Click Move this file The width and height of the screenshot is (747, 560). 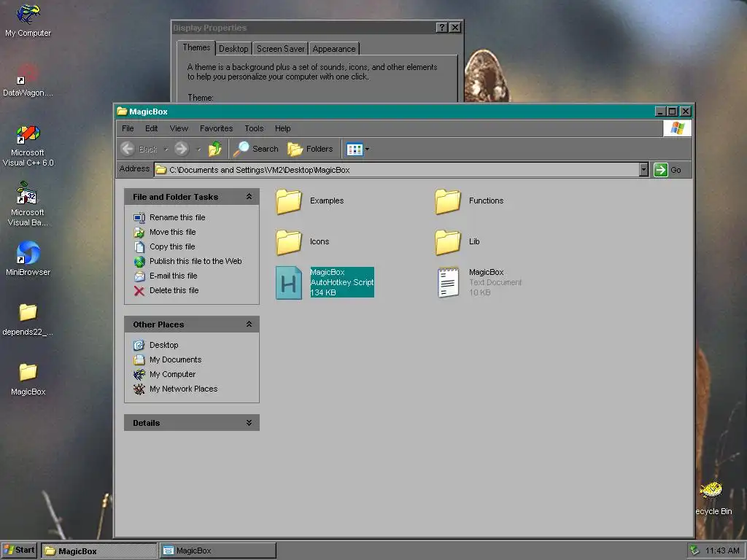pos(165,233)
